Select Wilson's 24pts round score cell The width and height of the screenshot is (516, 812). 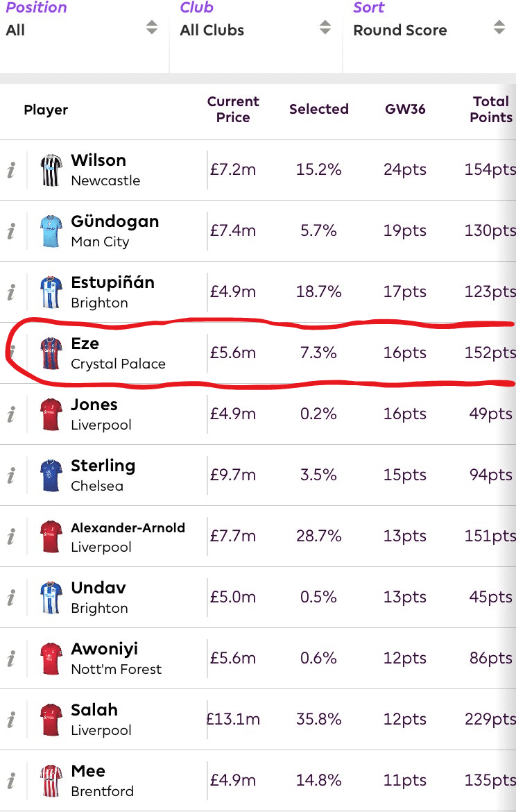405,170
